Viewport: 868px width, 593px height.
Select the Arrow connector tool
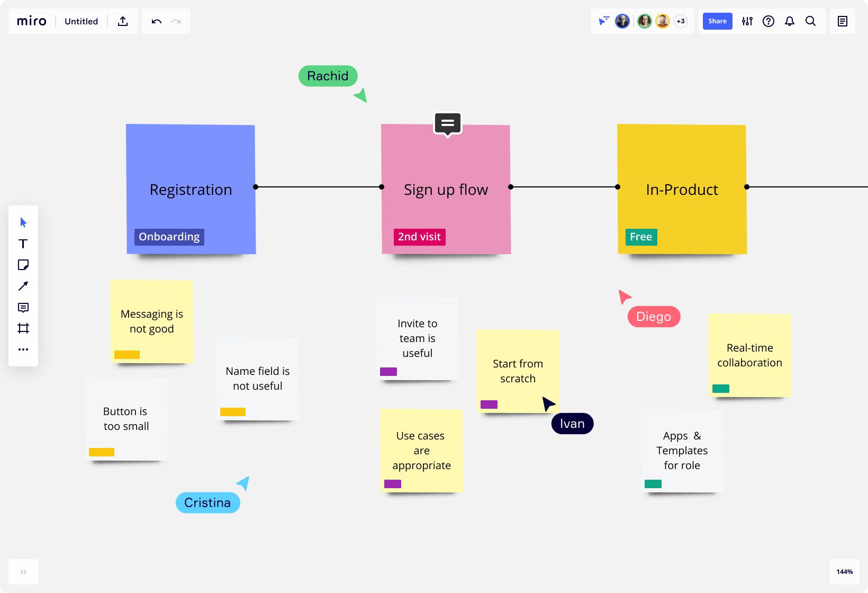coord(23,286)
